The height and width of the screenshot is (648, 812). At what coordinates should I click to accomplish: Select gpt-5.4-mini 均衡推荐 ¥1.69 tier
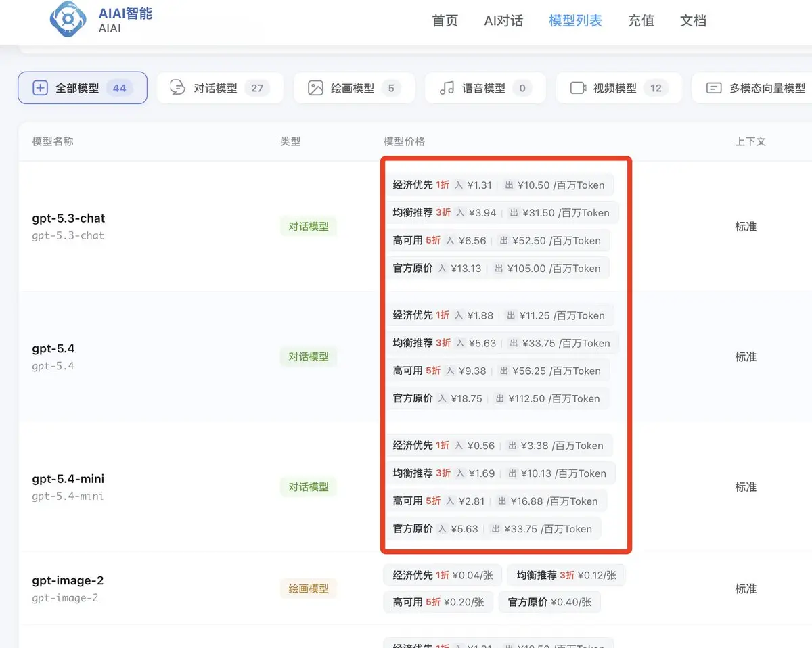[499, 473]
